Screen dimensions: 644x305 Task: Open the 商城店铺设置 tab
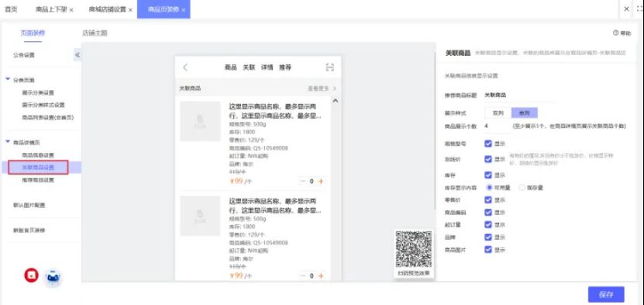(x=108, y=9)
